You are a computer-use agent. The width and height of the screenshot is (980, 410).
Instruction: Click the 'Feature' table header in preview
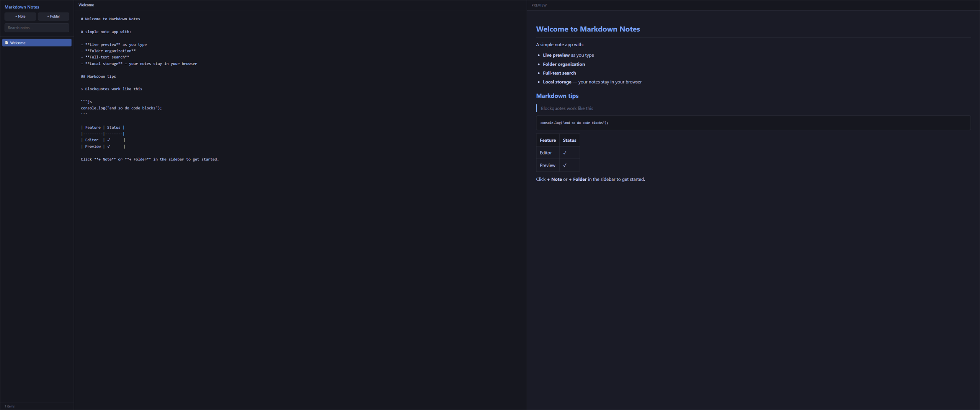547,140
